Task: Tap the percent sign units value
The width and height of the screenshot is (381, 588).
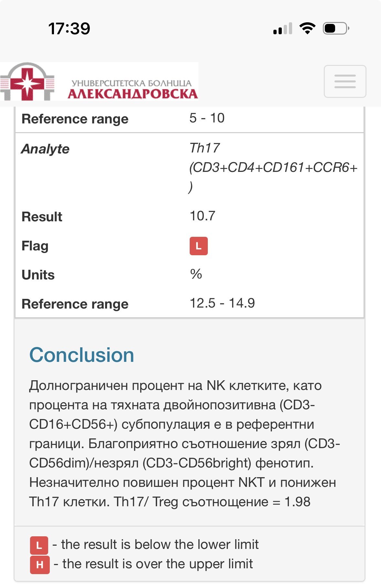Action: [196, 274]
